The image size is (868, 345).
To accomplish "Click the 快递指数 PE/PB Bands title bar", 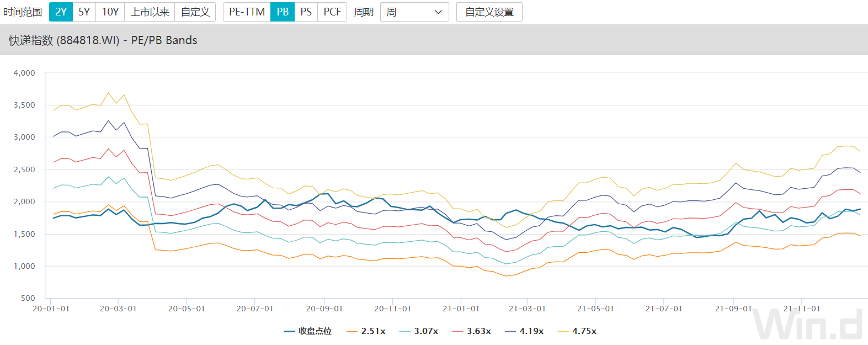I will pyautogui.click(x=103, y=40).
